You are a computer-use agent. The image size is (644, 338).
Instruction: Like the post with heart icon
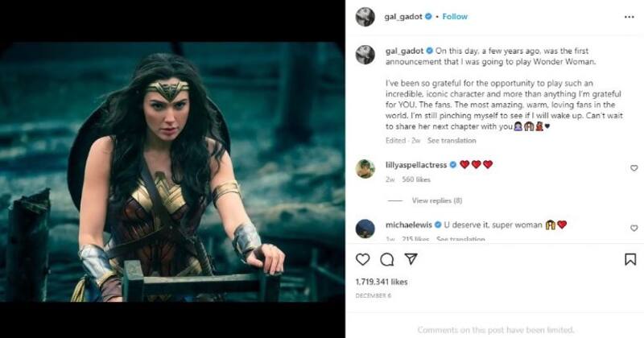[363, 259]
